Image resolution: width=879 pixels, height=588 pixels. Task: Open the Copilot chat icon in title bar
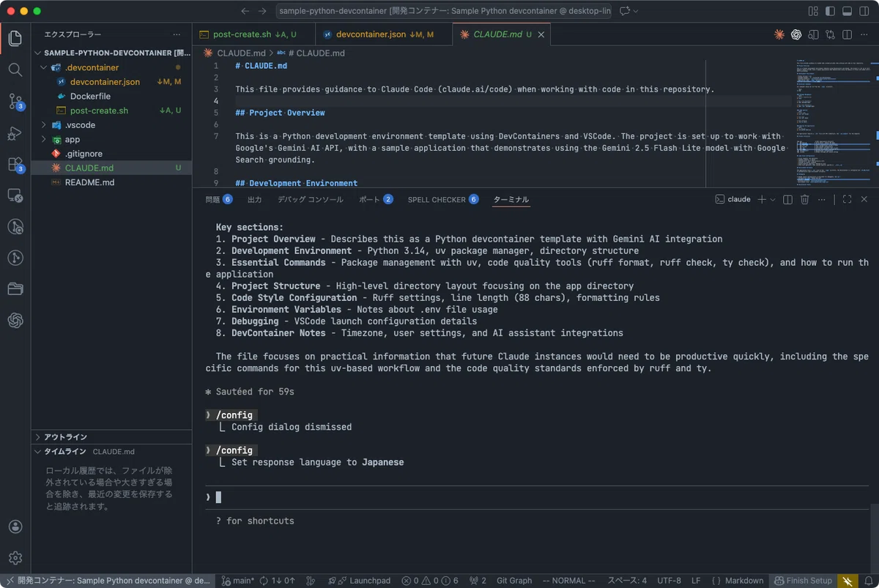[x=625, y=11]
